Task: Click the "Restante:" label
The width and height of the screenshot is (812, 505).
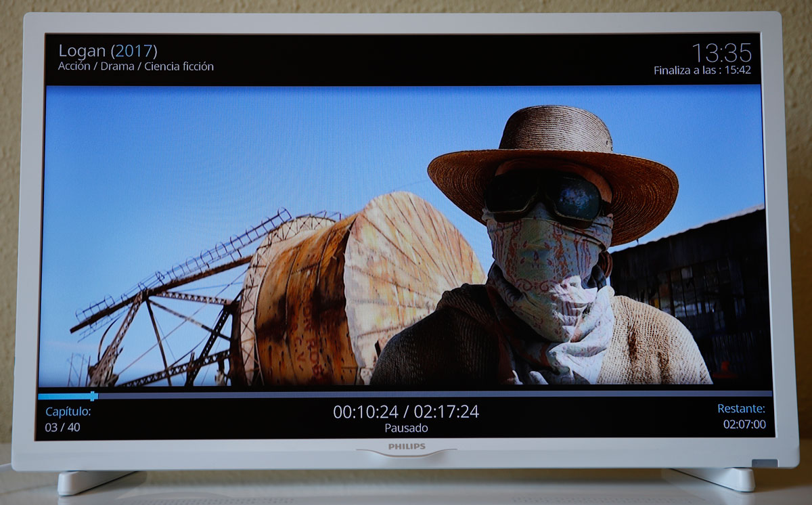Action: tap(742, 408)
